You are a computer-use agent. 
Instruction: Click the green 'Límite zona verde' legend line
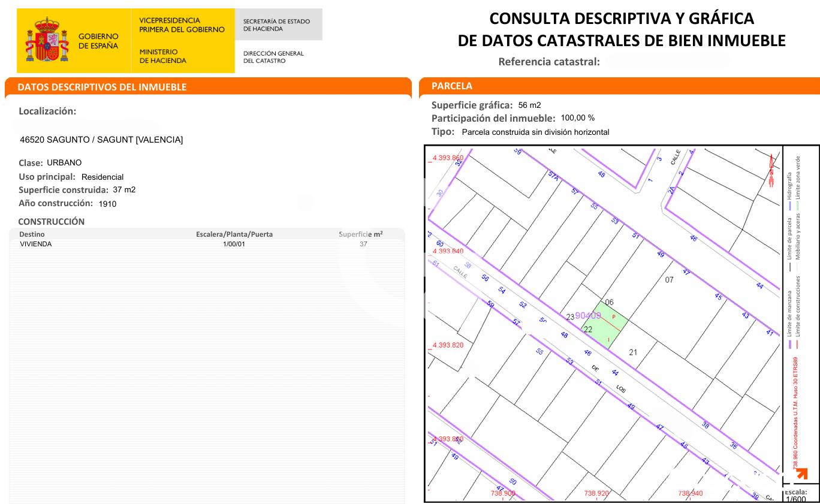[797, 206]
